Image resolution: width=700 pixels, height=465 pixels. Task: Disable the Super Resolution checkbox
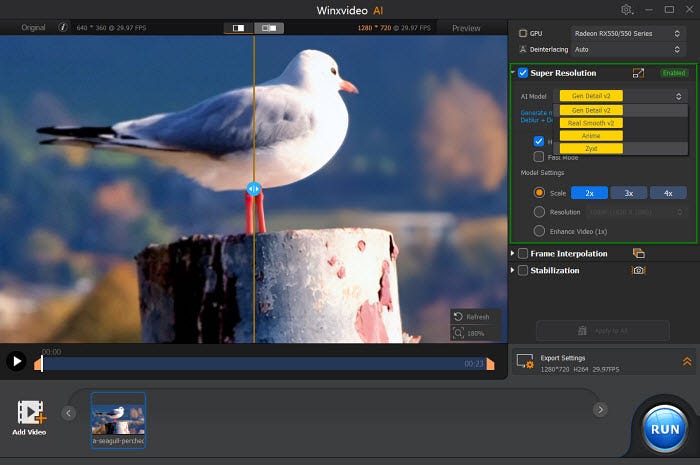pyautogui.click(x=523, y=73)
